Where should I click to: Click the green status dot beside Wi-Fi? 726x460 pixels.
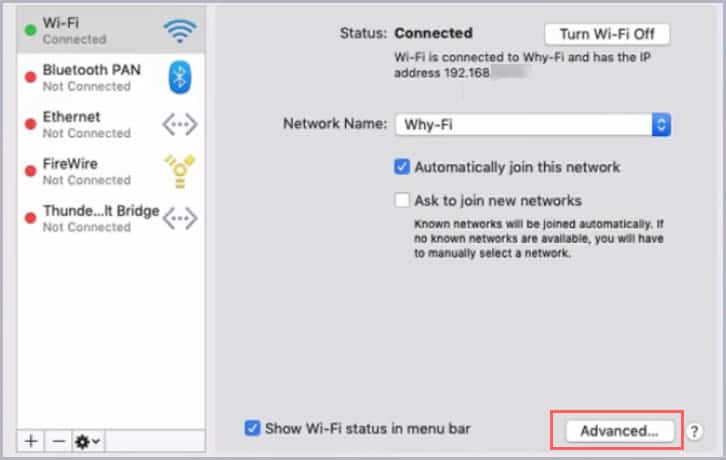31,31
